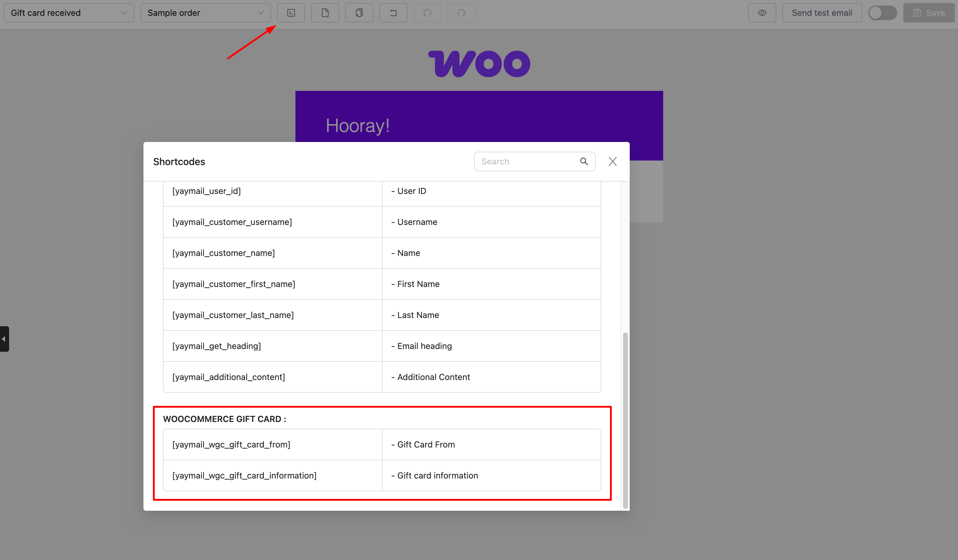Click the redo circular arrow icon

pos(461,13)
